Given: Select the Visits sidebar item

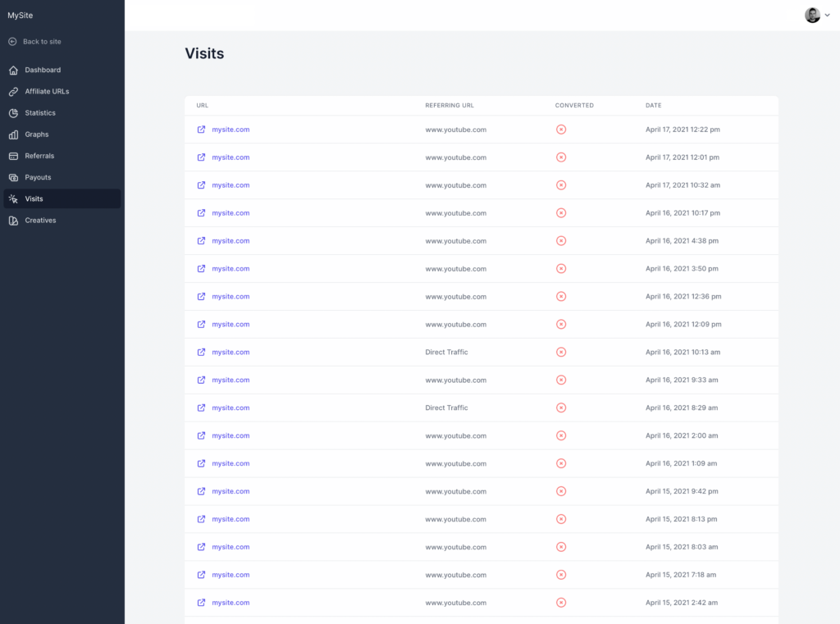Looking at the screenshot, I should click(x=62, y=198).
